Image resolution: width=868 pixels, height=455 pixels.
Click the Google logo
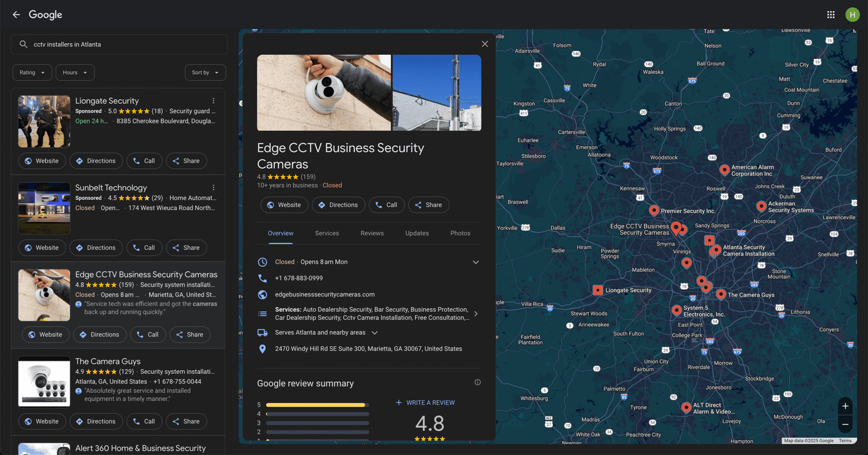(46, 15)
